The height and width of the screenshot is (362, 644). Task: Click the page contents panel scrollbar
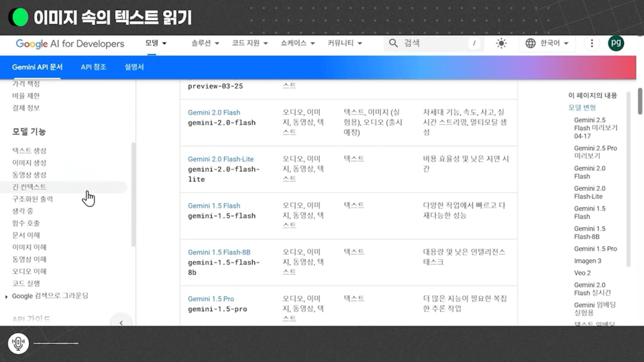click(x=628, y=179)
